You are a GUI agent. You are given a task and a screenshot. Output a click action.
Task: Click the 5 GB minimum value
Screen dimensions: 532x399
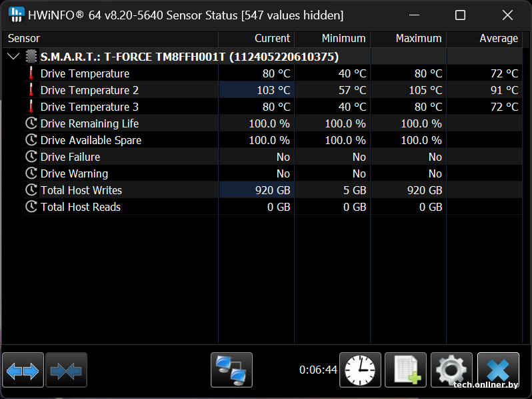(x=355, y=189)
